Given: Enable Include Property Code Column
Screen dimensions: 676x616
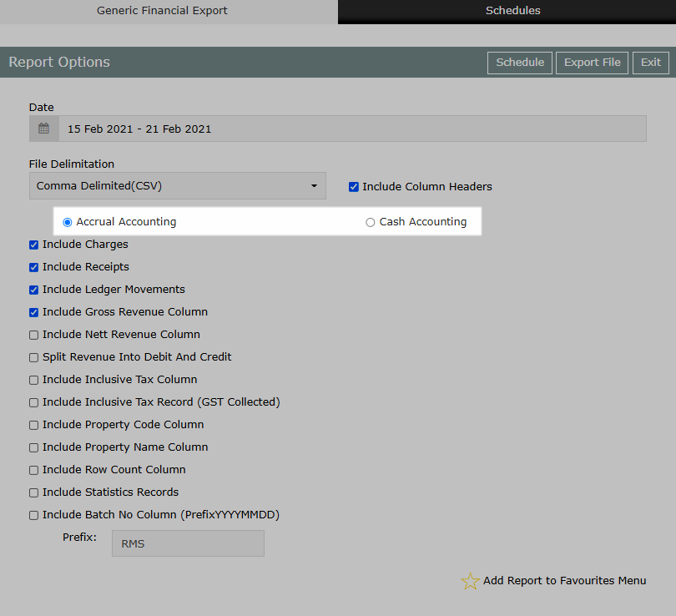Looking at the screenshot, I should [33, 425].
